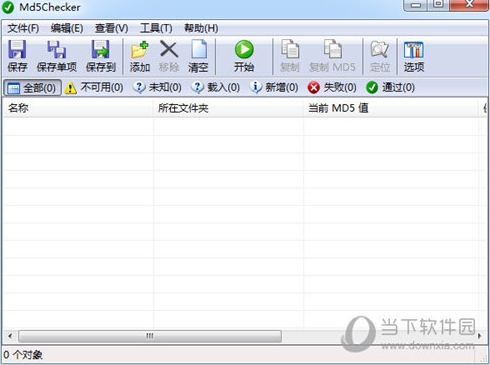This screenshot has height=365, width=490.
Task: Click the scrollbar's right arrow
Action: [x=480, y=336]
